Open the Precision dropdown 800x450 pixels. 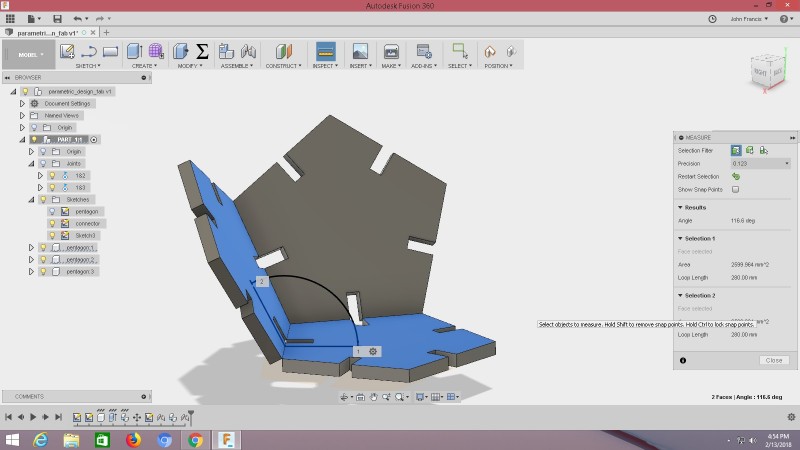click(x=760, y=163)
